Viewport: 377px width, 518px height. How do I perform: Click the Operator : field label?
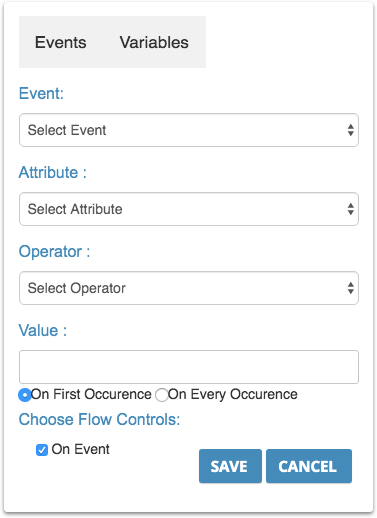click(x=54, y=252)
